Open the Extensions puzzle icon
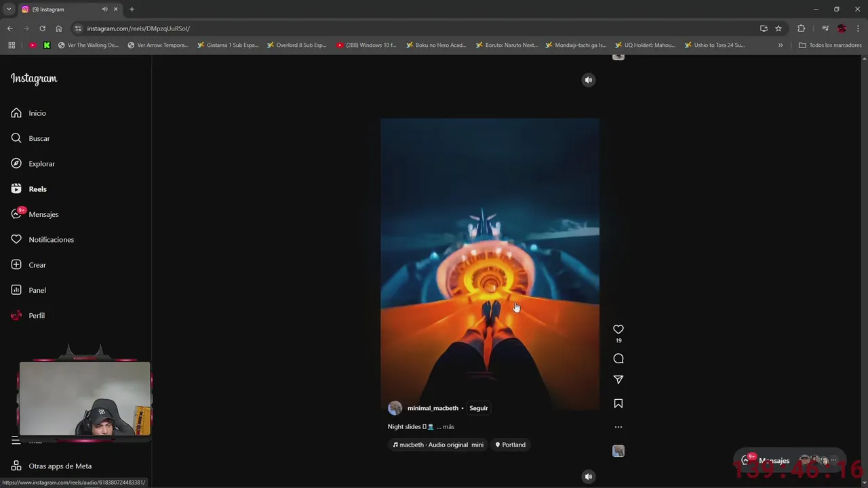The image size is (868, 488). pyautogui.click(x=801, y=28)
